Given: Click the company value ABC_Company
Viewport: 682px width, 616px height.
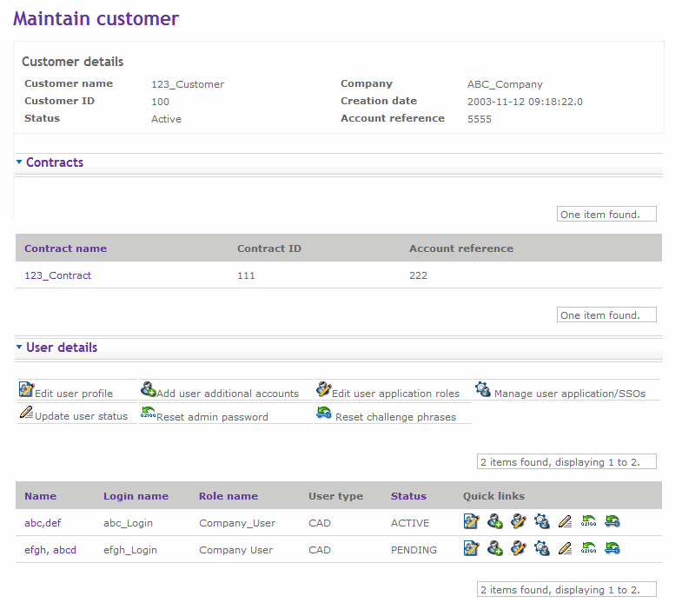Looking at the screenshot, I should click(505, 84).
